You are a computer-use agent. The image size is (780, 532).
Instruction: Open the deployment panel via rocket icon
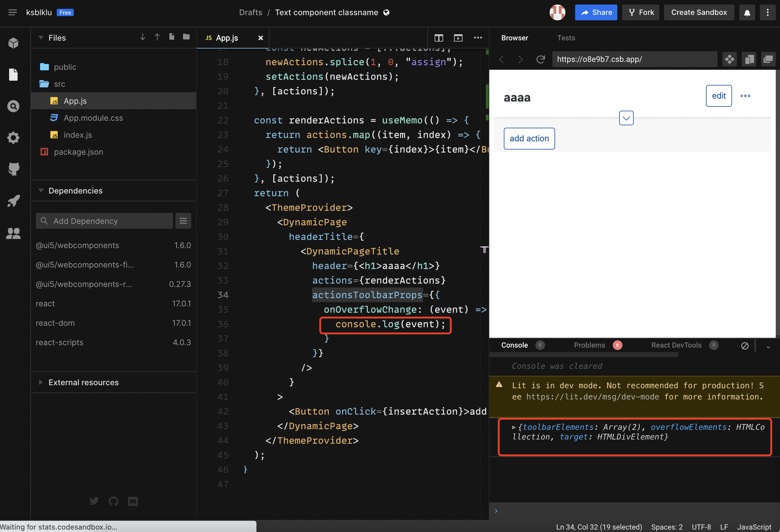click(13, 200)
